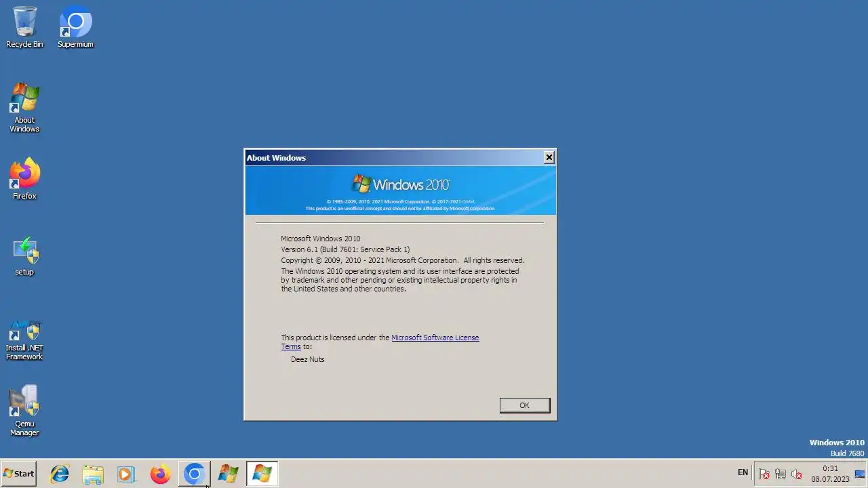Click the "Version 6.1 (Build 7601: Service Pack 1)" text

click(x=345, y=249)
